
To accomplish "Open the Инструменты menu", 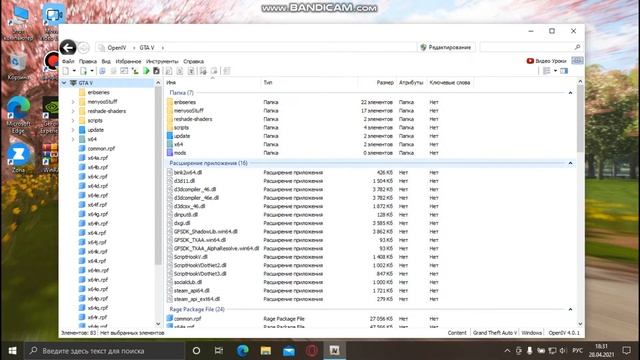I will pyautogui.click(x=162, y=61).
